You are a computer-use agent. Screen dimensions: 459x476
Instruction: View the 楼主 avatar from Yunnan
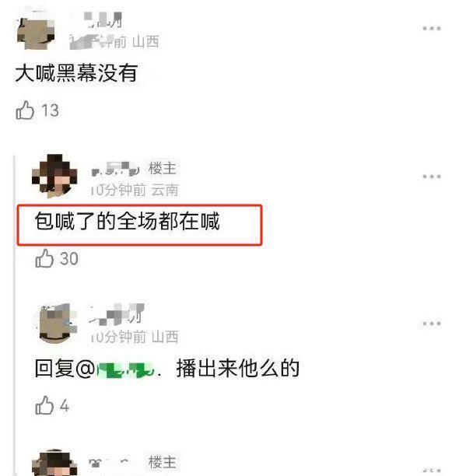pyautogui.click(x=54, y=176)
